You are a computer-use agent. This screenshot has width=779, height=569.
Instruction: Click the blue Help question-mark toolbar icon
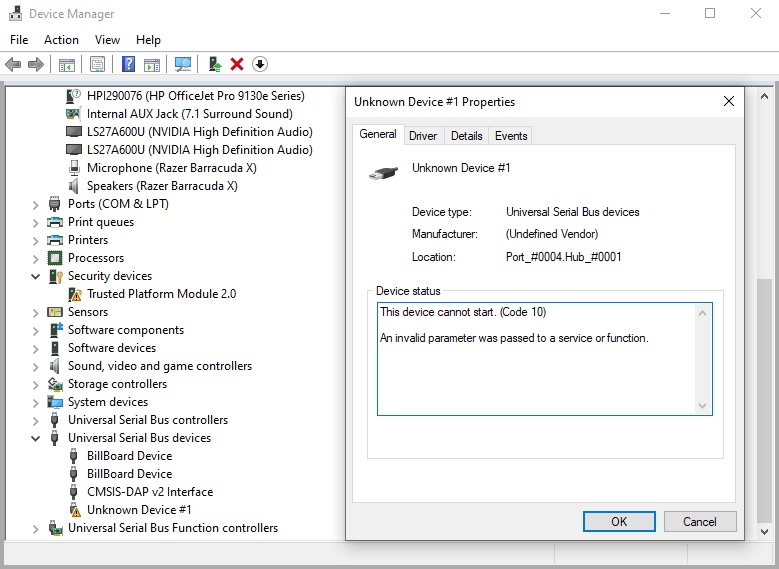128,64
